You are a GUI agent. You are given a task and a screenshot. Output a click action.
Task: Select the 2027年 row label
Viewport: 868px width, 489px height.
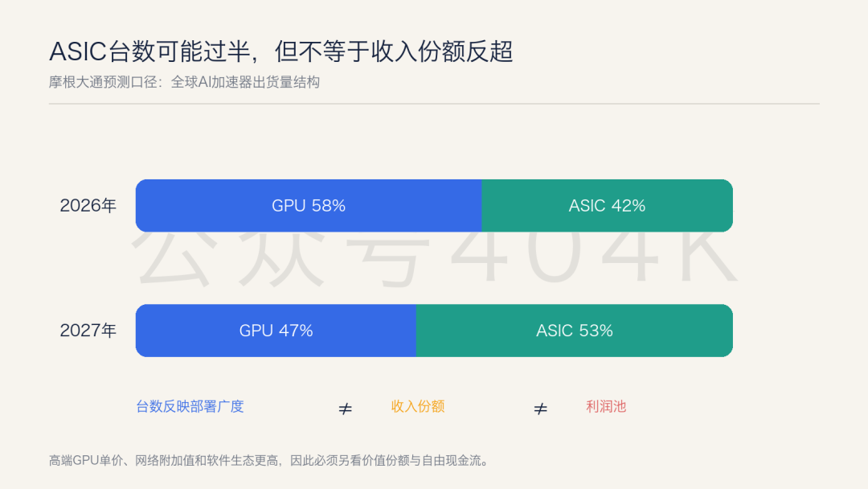point(88,331)
